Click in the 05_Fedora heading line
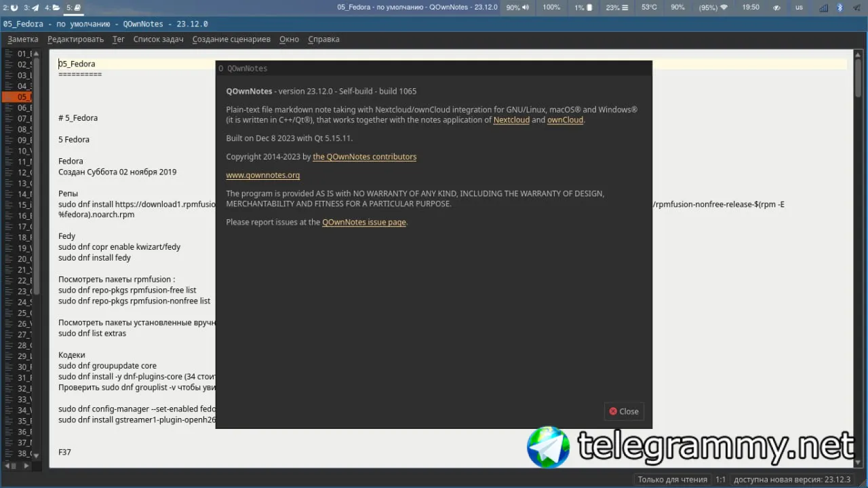Image resolution: width=868 pixels, height=488 pixels. pyautogui.click(x=77, y=64)
